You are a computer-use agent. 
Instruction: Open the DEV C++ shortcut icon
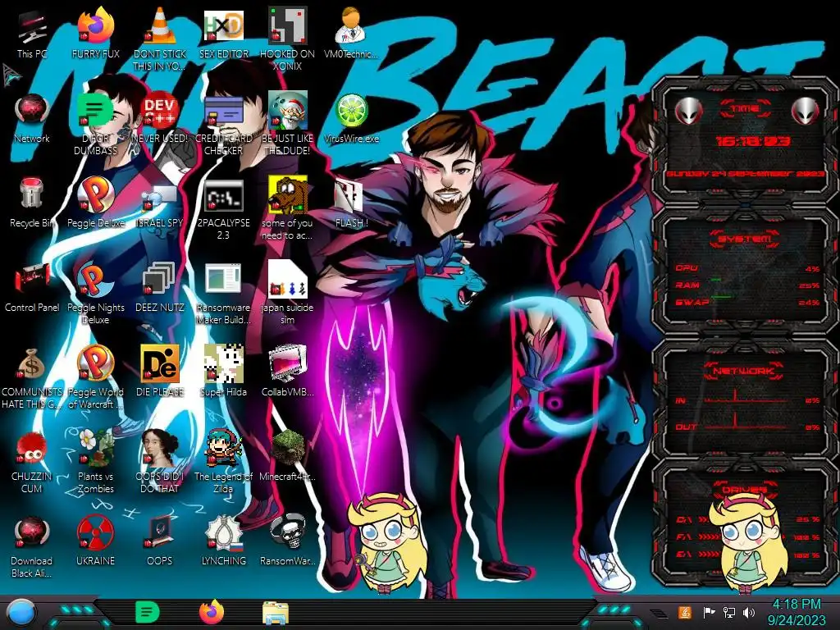tap(160, 112)
